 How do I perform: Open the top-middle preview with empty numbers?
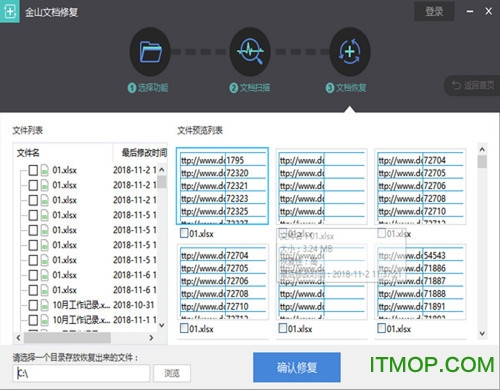(321, 186)
